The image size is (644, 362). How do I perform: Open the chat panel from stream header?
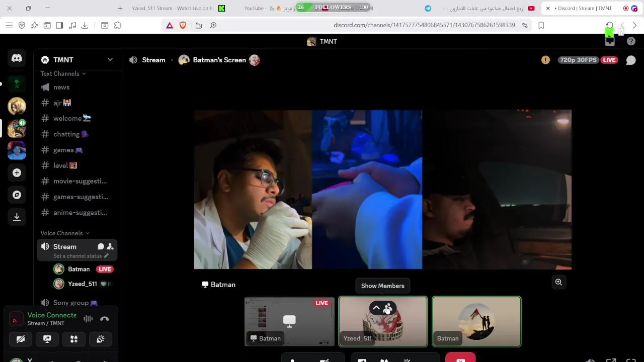(x=630, y=60)
